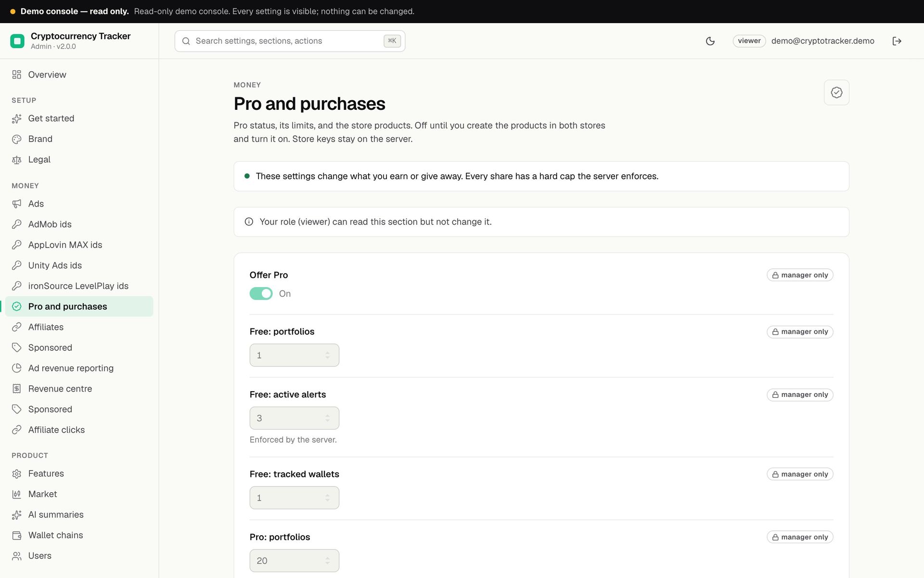Open Revenue centre
The height and width of the screenshot is (578, 924).
point(79,389)
